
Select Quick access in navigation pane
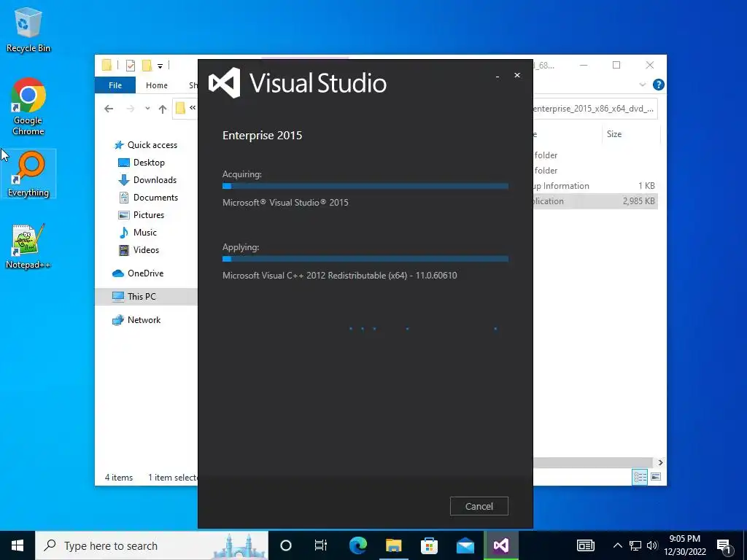click(145, 145)
